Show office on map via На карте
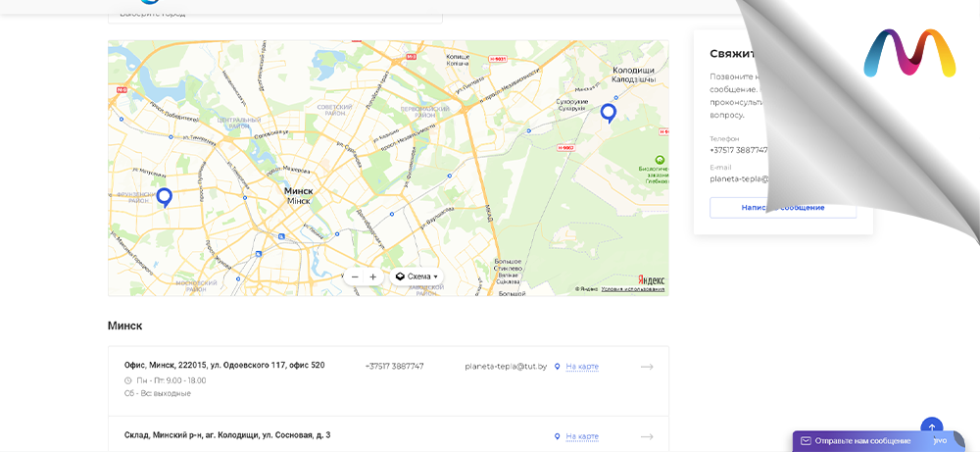980x452 pixels. coord(582,367)
